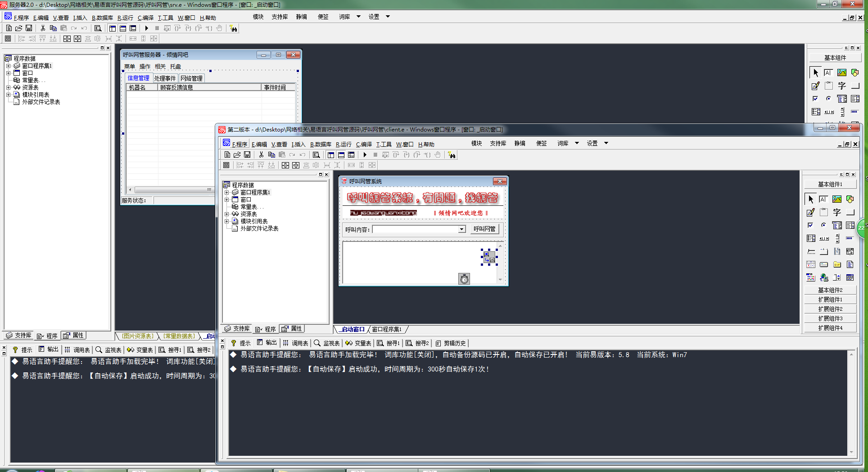Image resolution: width=868 pixels, height=472 pixels.
Task: Select pointer tool in srv.e 基本组件 palette
Action: (x=815, y=73)
